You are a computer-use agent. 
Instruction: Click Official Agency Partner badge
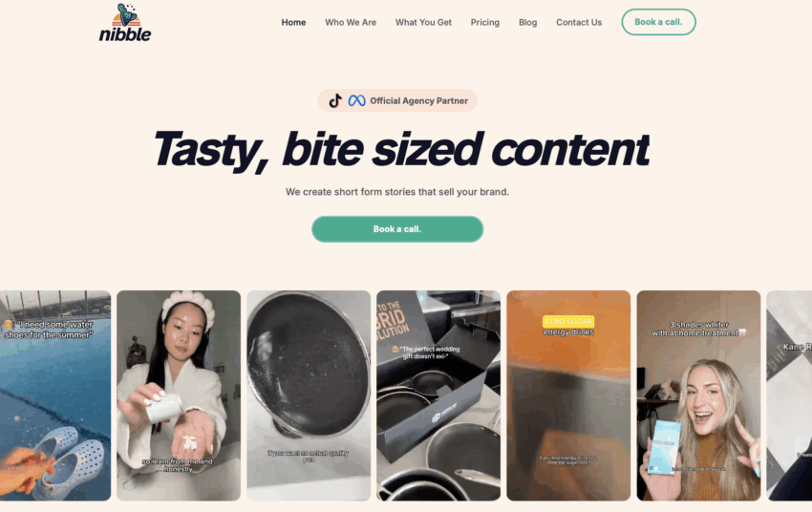point(397,100)
